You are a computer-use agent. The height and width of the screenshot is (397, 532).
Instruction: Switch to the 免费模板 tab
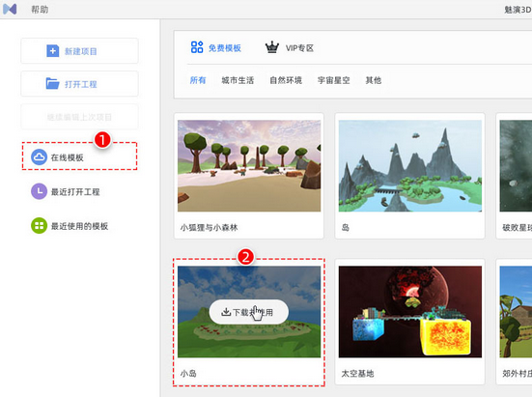216,48
